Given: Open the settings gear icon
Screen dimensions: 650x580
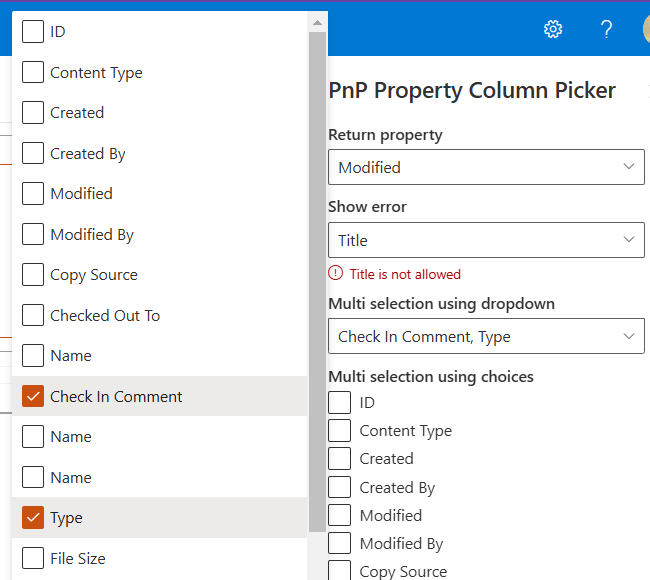Looking at the screenshot, I should click(553, 29).
